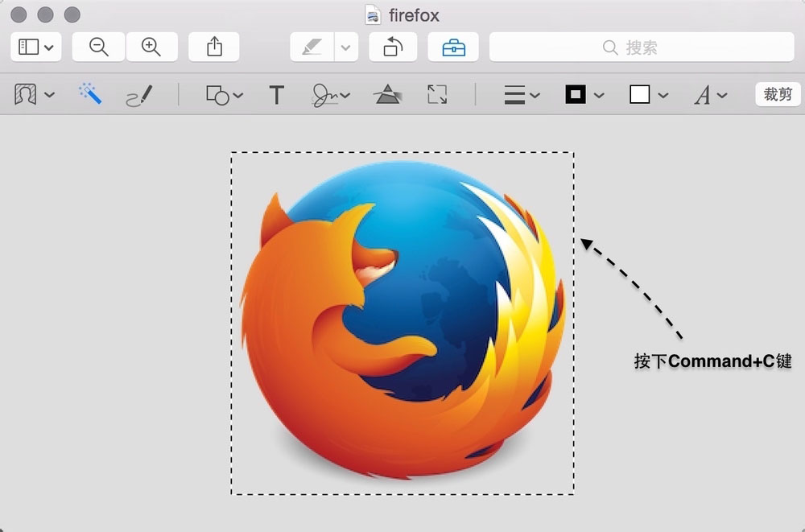Click the zoom out magnifier button
The image size is (805, 532).
coord(98,47)
